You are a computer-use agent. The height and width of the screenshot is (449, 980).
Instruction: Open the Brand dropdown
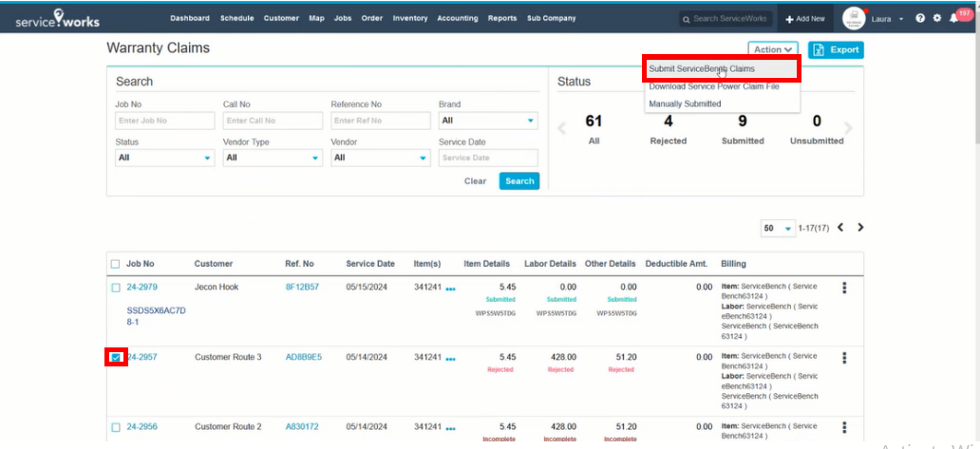488,121
